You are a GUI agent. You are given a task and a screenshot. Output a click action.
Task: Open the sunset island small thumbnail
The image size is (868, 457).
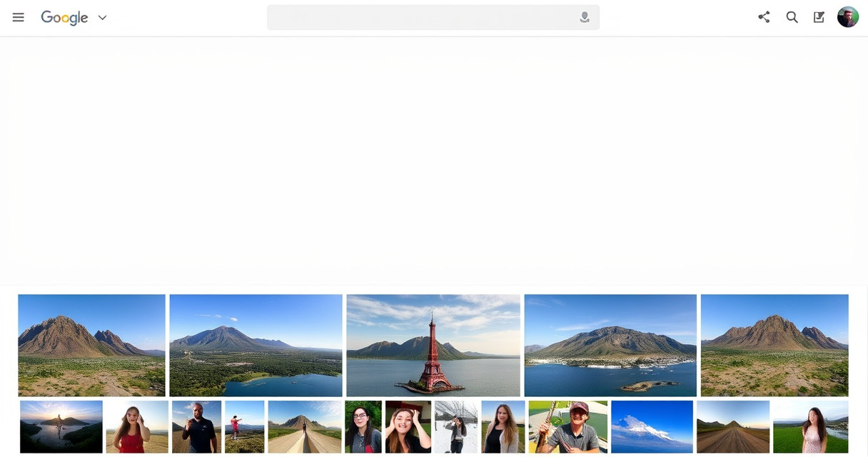pyautogui.click(x=61, y=426)
